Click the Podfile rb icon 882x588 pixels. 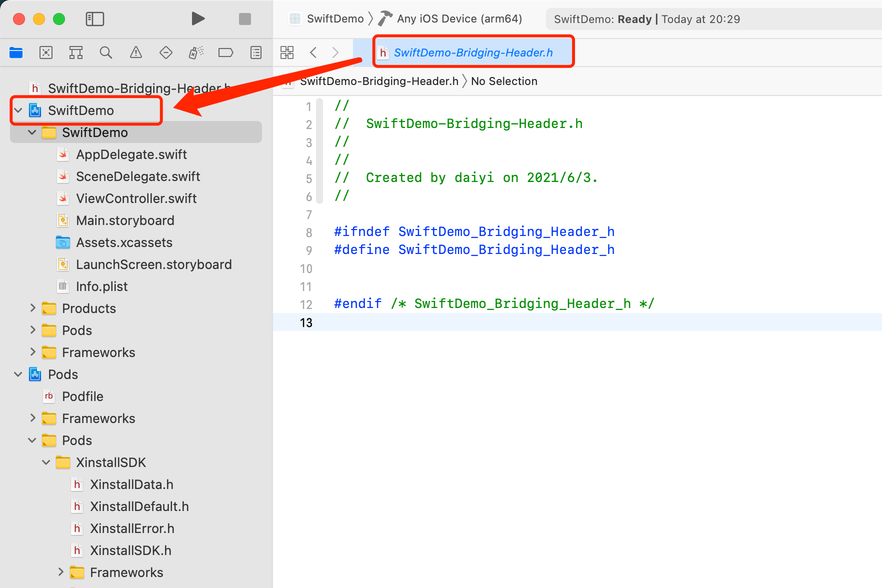pos(49,396)
